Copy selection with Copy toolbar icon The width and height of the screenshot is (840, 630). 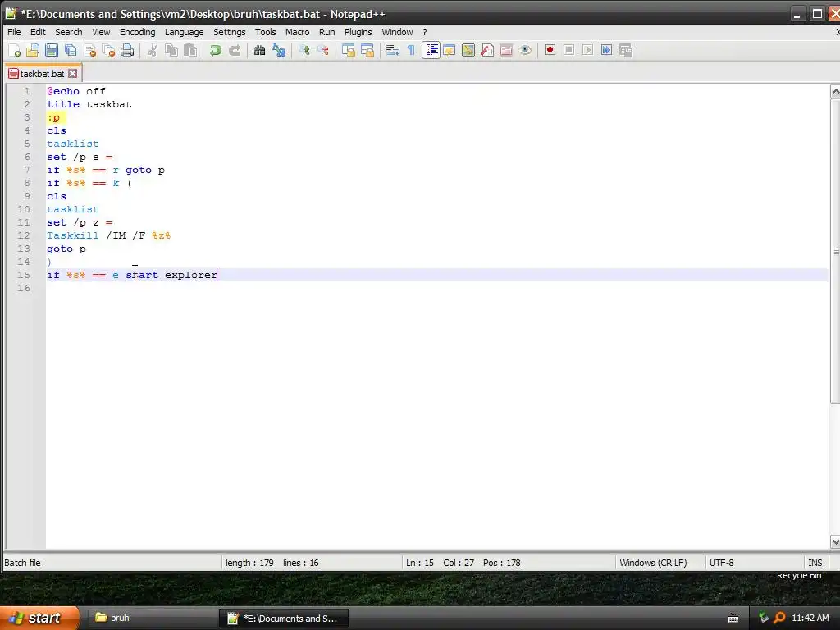pos(171,50)
